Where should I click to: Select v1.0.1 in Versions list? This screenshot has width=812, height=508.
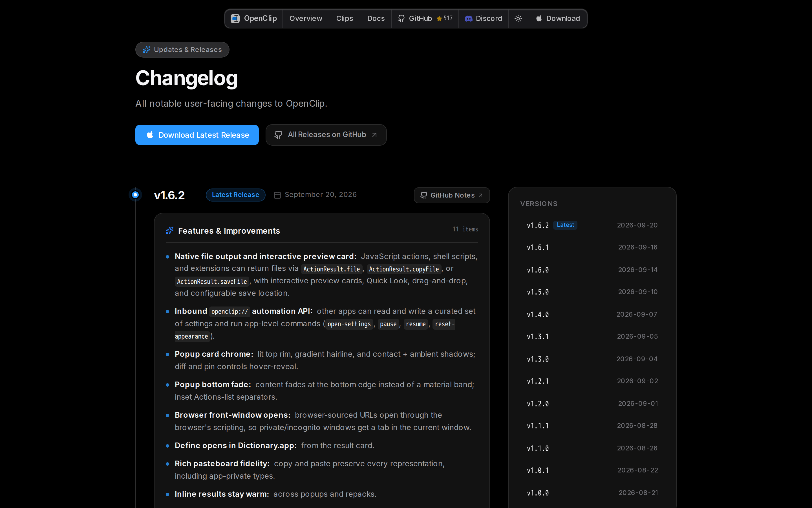[x=592, y=470]
